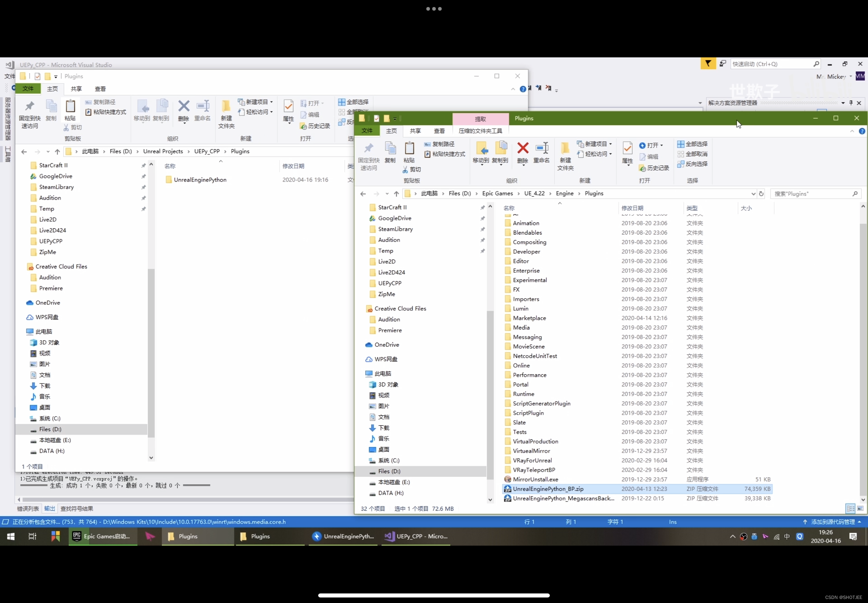Open recent locations dropdown in front window

pos(387,194)
